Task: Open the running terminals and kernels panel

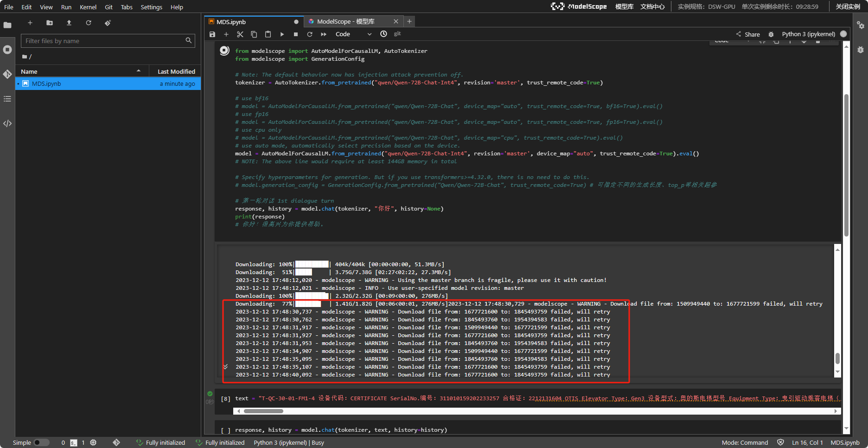Action: tap(7, 50)
